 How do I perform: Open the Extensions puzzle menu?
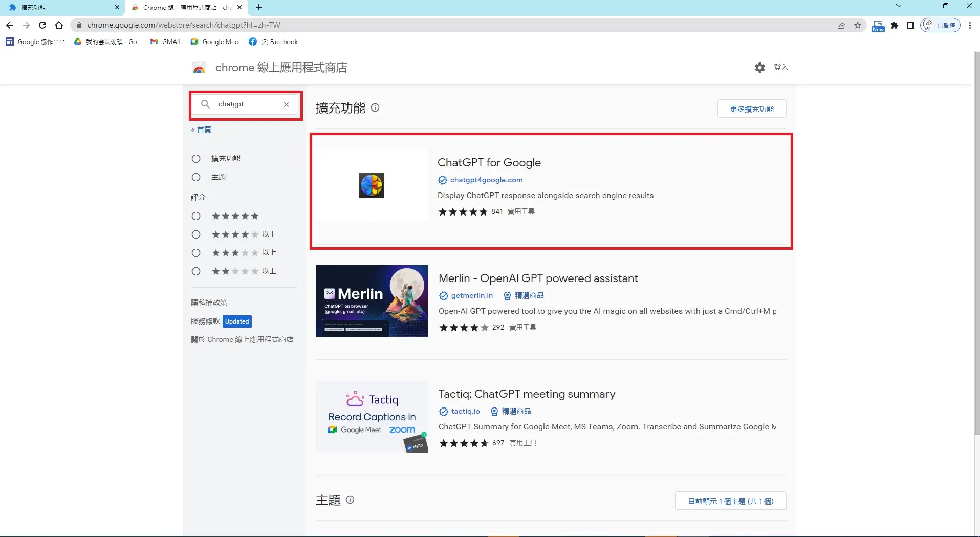point(895,25)
